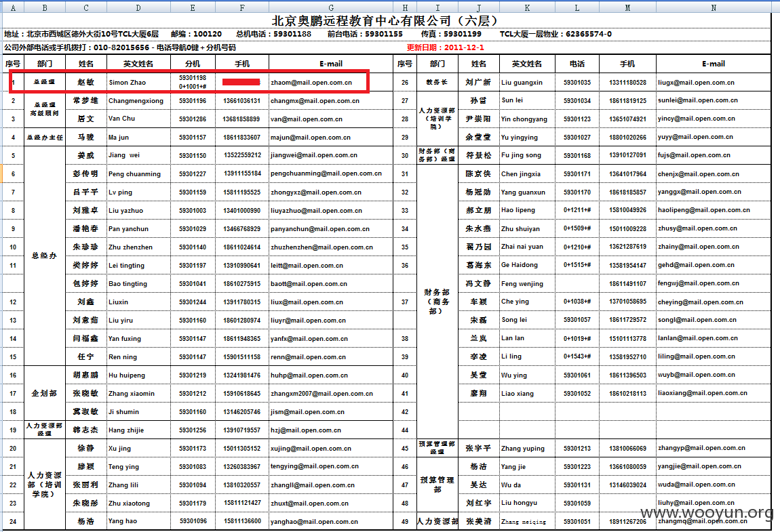Click the cell Liu guangxin
Screen dimensions: 780x532
coord(522,83)
